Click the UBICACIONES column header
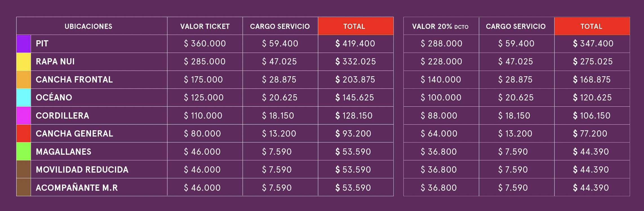 pyautogui.click(x=88, y=26)
